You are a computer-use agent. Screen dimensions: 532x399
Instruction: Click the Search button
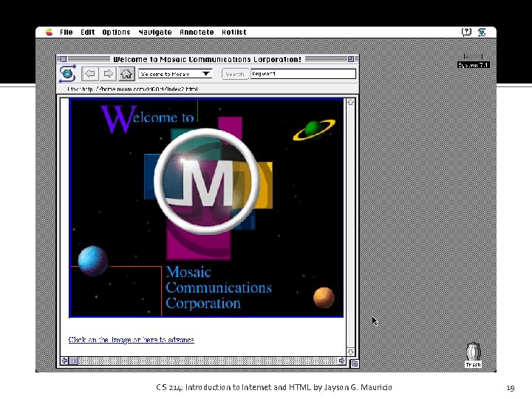coord(235,74)
